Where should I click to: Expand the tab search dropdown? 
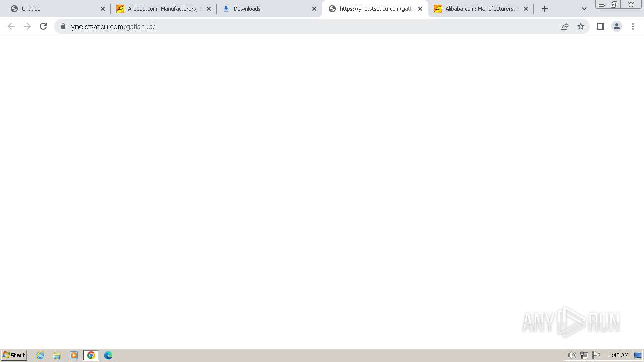(x=584, y=9)
